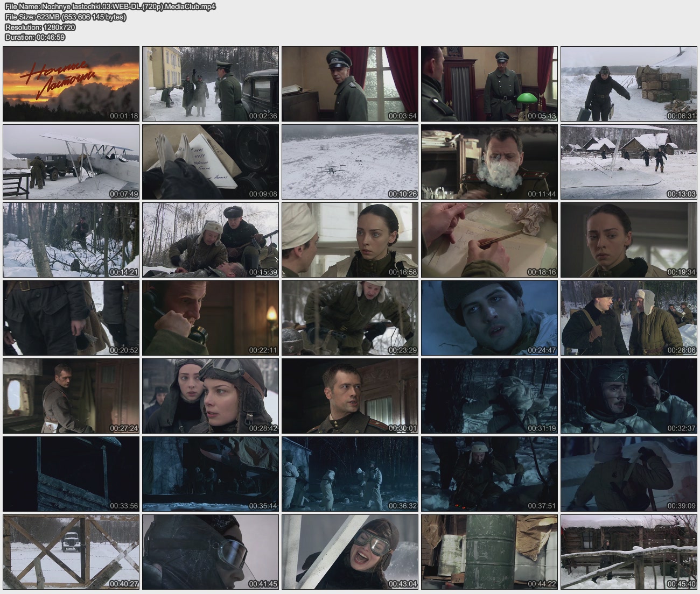Open the man on telephone thumbnail at 00:22:11

click(211, 318)
